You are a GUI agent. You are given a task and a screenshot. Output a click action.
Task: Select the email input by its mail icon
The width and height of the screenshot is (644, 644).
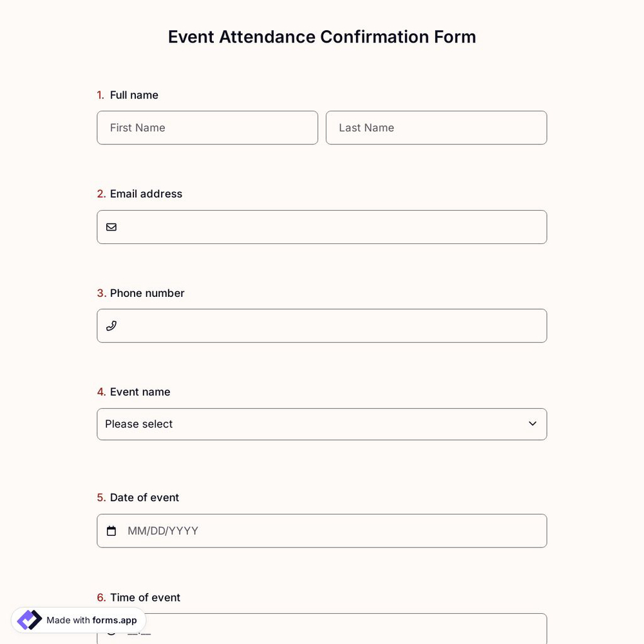tap(111, 227)
